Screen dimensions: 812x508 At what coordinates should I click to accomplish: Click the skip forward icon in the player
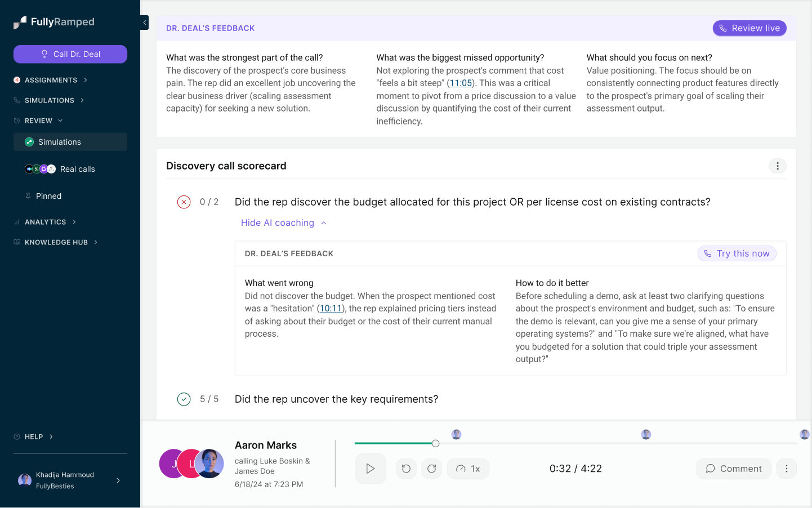[432, 469]
